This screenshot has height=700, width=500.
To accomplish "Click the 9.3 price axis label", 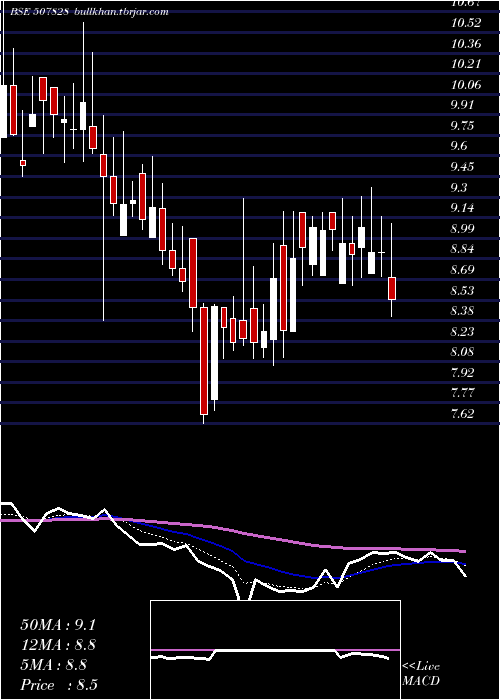I will (x=459, y=188).
